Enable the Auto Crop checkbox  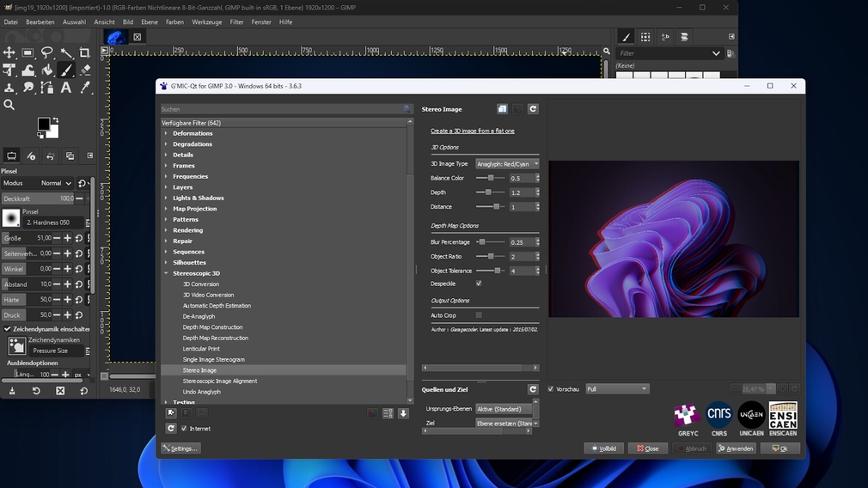pyautogui.click(x=479, y=315)
